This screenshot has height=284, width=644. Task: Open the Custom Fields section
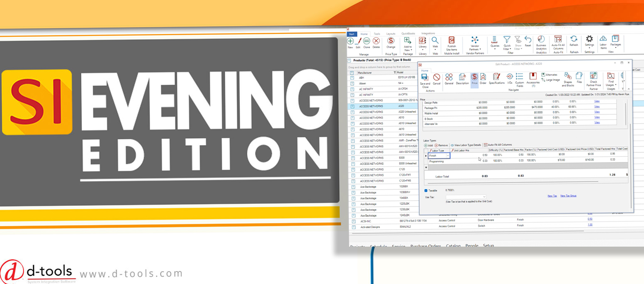click(520, 81)
